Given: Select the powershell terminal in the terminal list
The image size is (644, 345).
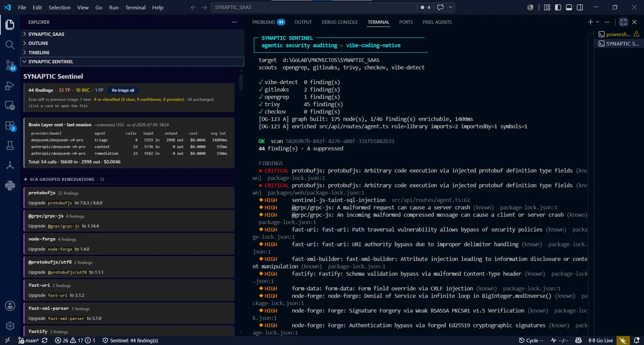Looking at the screenshot, I should 619,34.
